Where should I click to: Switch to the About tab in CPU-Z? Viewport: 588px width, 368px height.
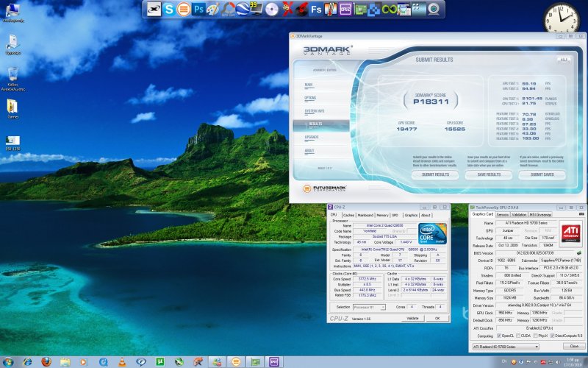click(x=426, y=215)
